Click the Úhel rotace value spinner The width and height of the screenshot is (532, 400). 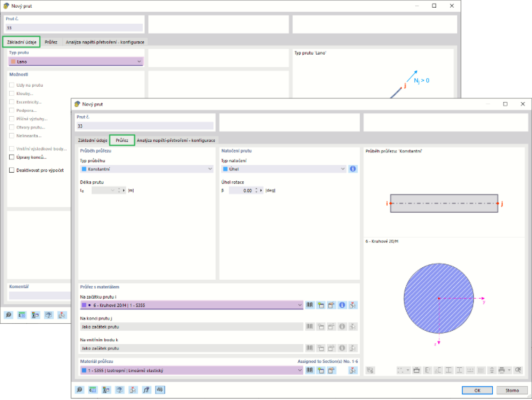[x=256, y=190]
